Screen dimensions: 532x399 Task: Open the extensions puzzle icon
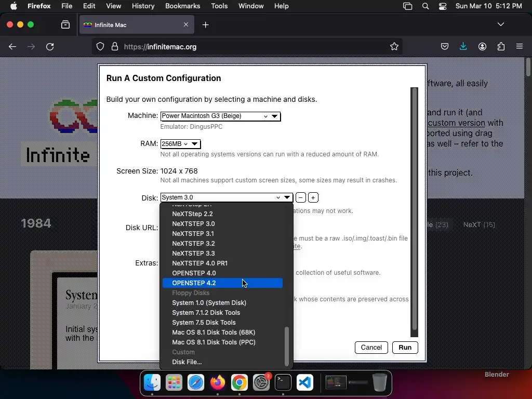tap(501, 46)
